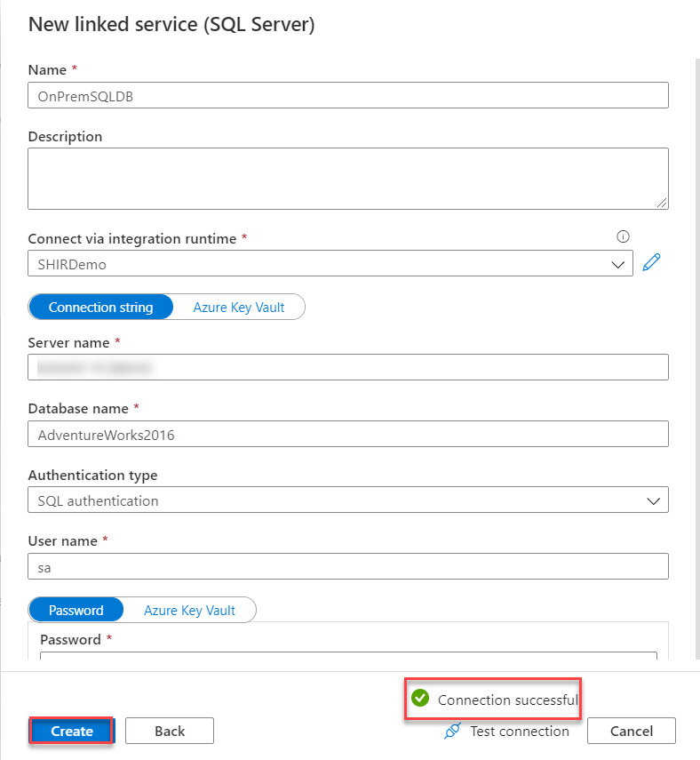Click the scrollbar on the right edge

pos(696,356)
